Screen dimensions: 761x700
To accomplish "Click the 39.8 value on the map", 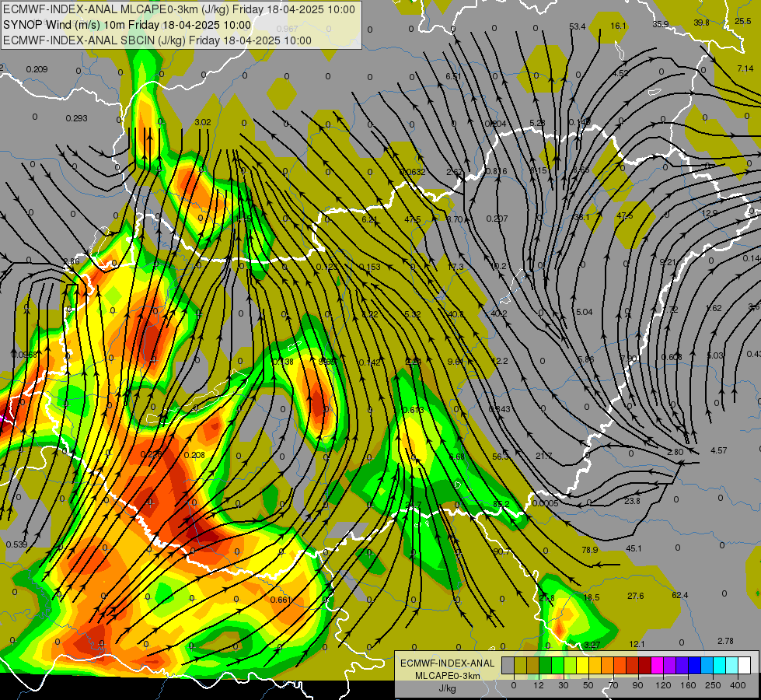I will (x=701, y=23).
